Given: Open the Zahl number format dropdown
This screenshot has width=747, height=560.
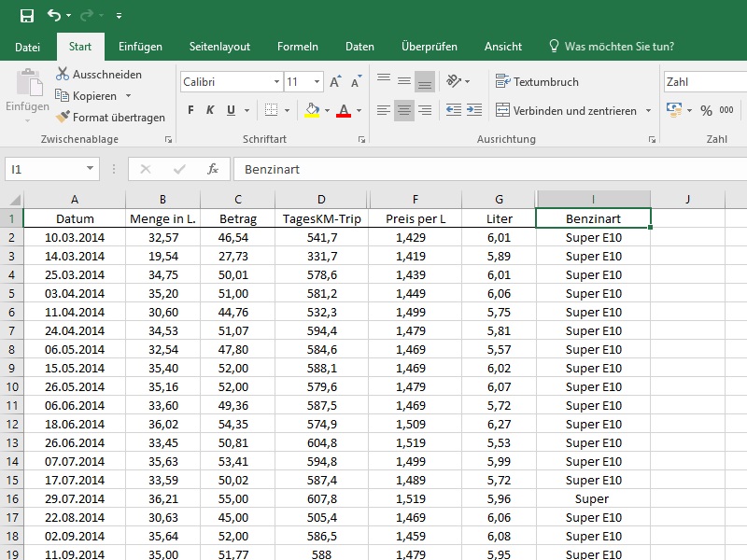Looking at the screenshot, I should point(706,82).
